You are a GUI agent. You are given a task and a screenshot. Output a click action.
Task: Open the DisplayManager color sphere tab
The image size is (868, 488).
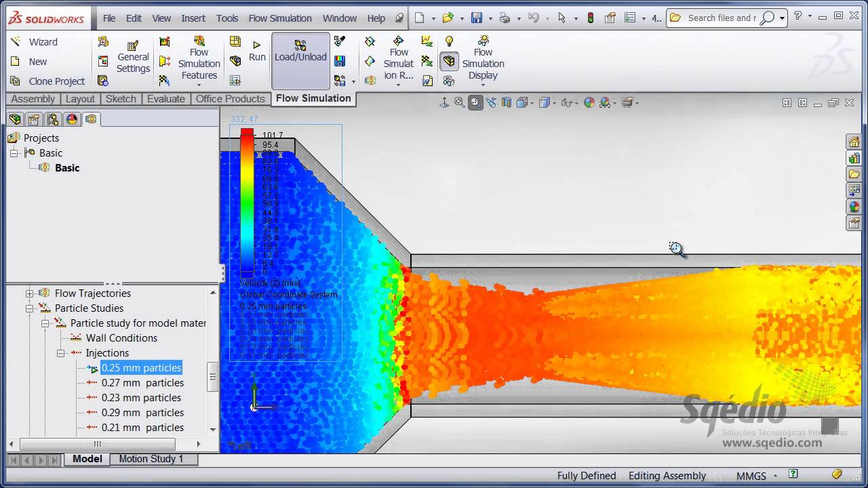[72, 120]
